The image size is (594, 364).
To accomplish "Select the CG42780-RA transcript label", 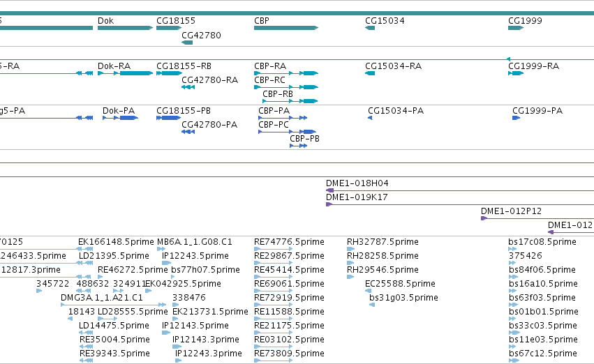I will (210, 79).
